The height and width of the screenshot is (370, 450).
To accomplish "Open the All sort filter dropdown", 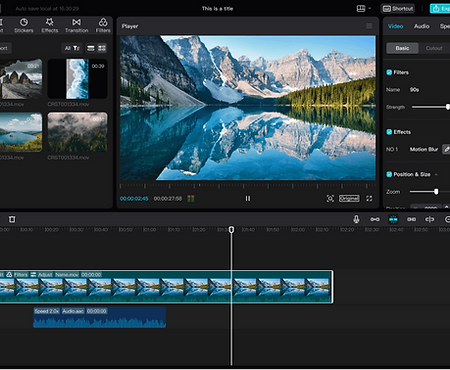I will pyautogui.click(x=72, y=48).
